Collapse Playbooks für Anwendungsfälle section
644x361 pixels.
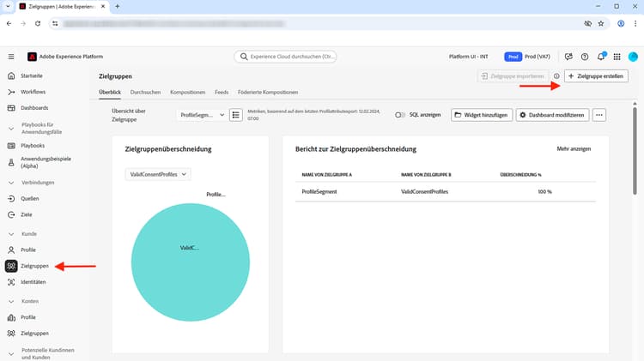coord(11,129)
